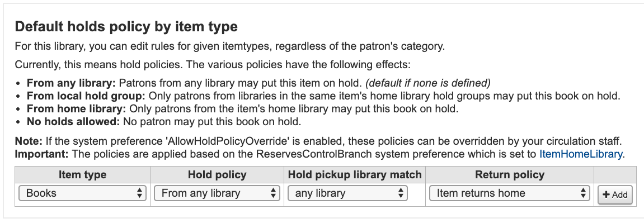Screen dimensions: 644x223
Task: Open the Hold pickup library match dropdown
Action: pos(347,193)
